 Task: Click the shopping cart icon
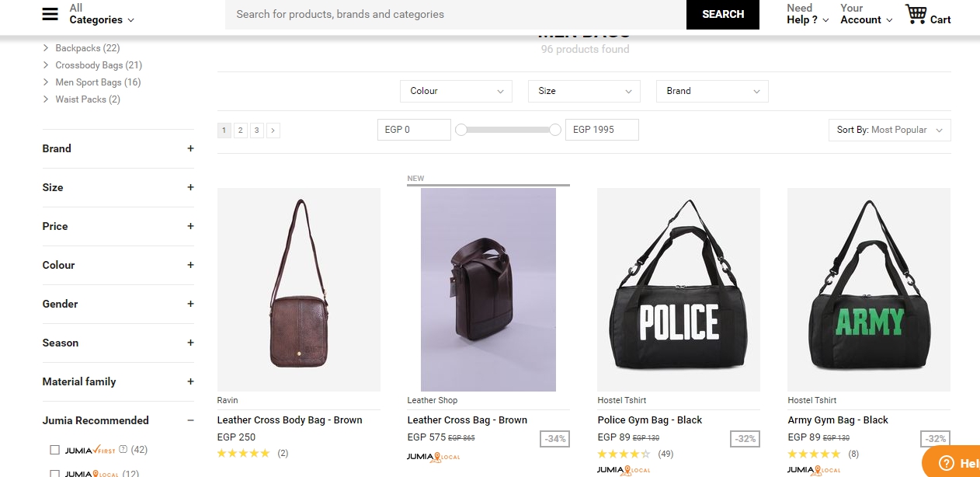(916, 14)
